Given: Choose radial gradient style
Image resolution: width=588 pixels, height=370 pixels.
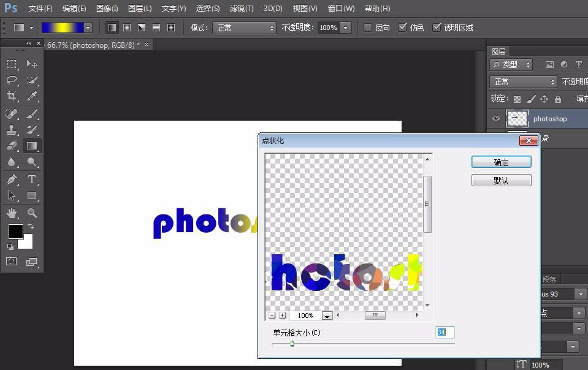Looking at the screenshot, I should pos(127,28).
